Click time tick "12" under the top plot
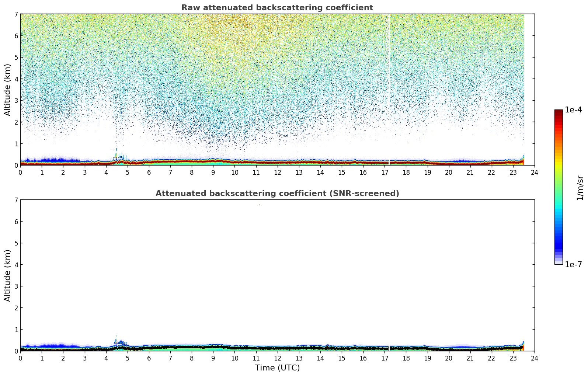 (x=277, y=172)
